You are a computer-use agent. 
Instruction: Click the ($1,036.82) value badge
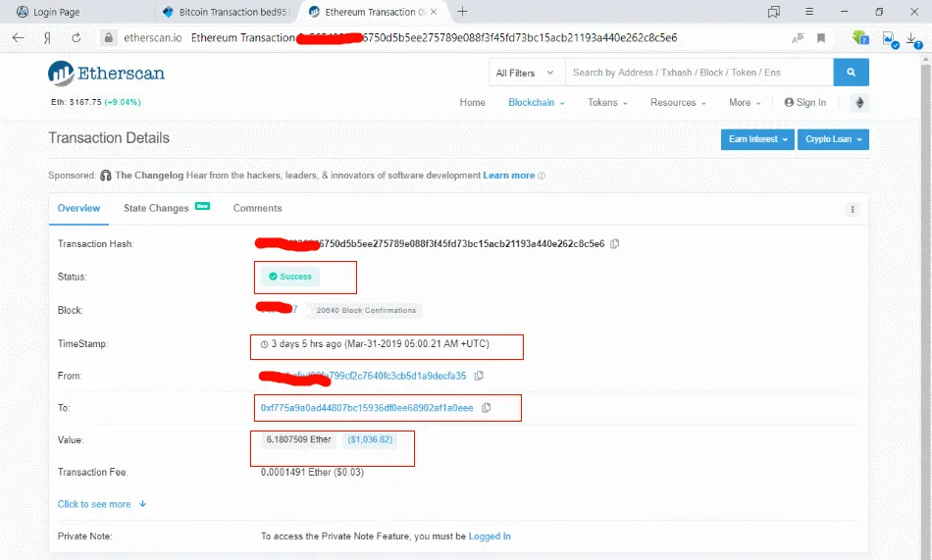tap(370, 439)
